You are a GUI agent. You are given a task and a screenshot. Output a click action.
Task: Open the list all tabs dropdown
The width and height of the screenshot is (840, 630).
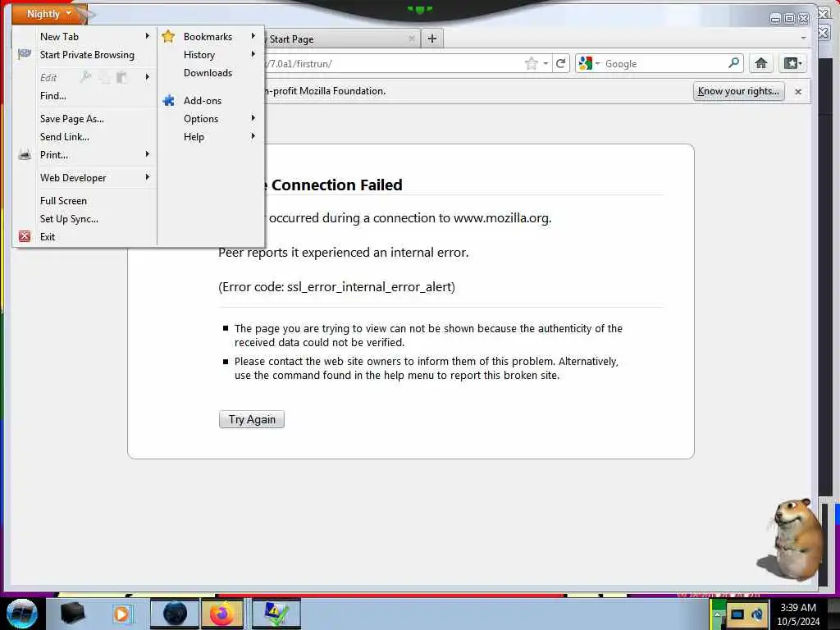pos(803,38)
